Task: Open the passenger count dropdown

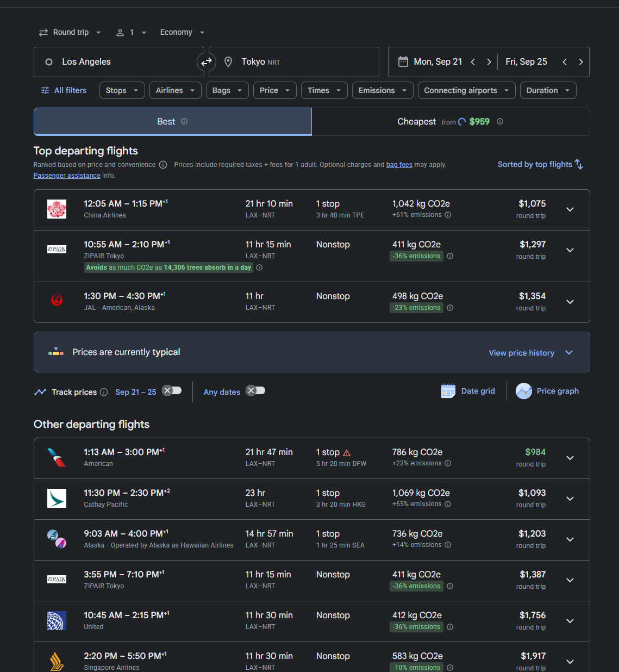Action: 132,32
